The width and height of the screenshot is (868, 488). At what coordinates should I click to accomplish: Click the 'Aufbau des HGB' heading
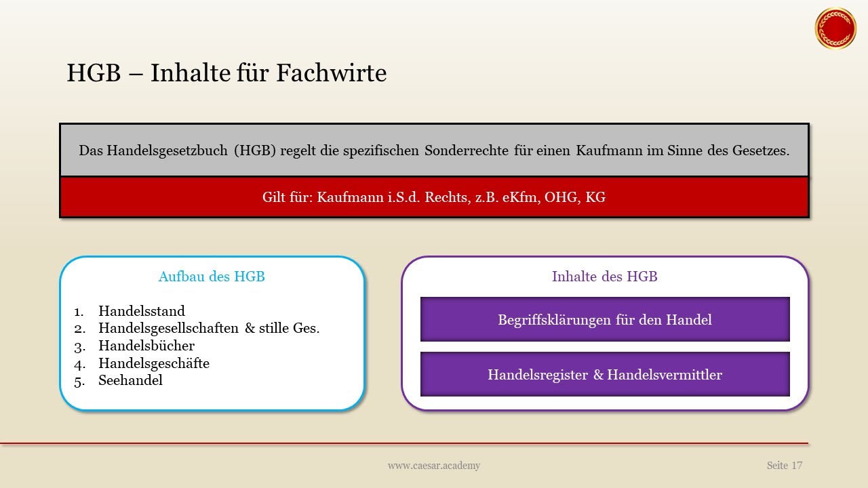pos(212,277)
